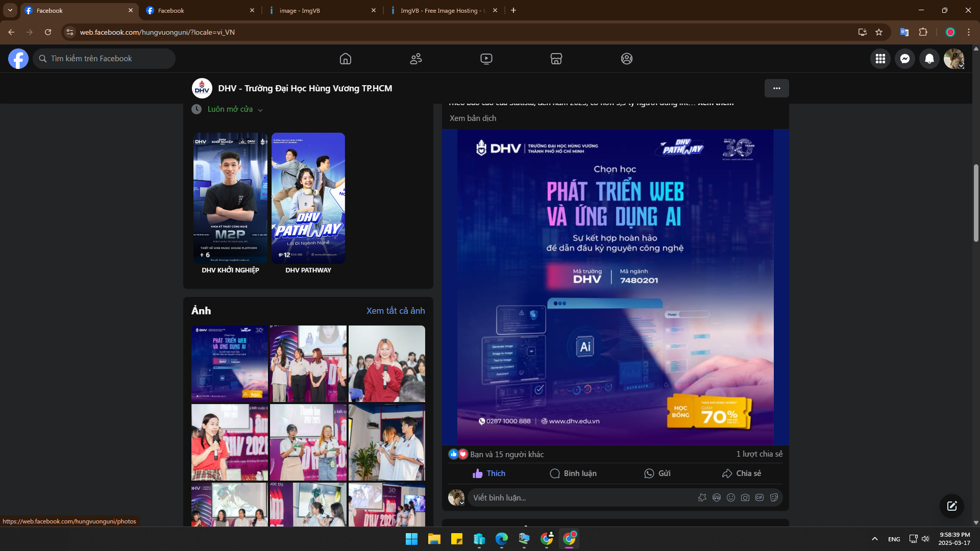Expand the browser tab search chevron

click(x=10, y=10)
